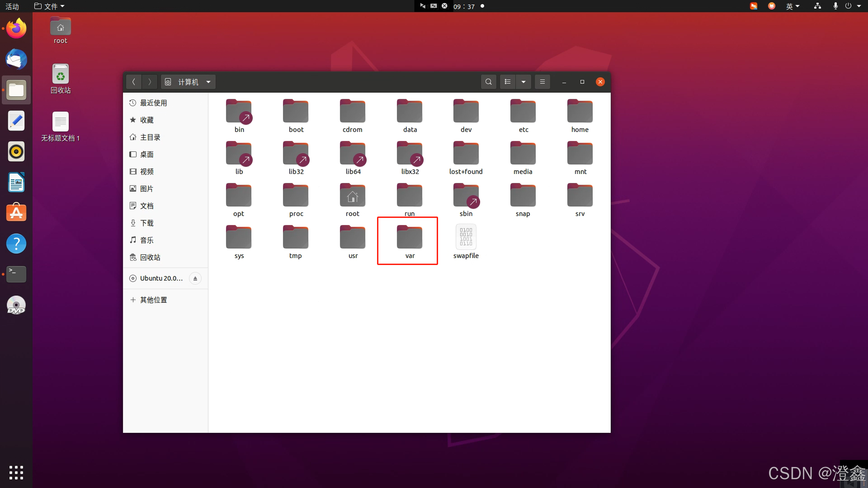Open view options dropdown arrow
The image size is (868, 488).
[524, 82]
